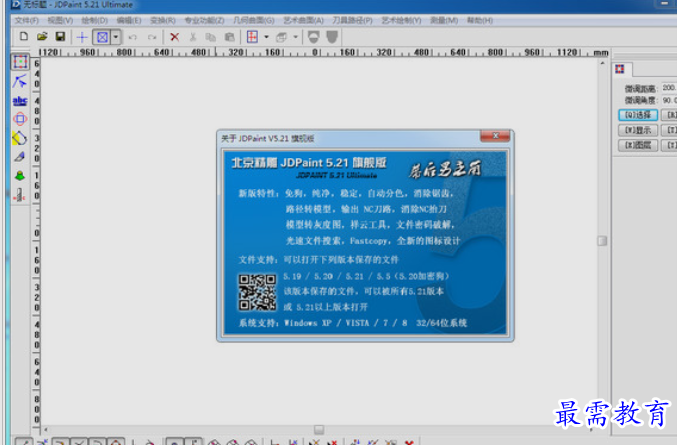Expand the dropdown next to the red grid icon
This screenshot has height=445, width=677.
[266, 37]
